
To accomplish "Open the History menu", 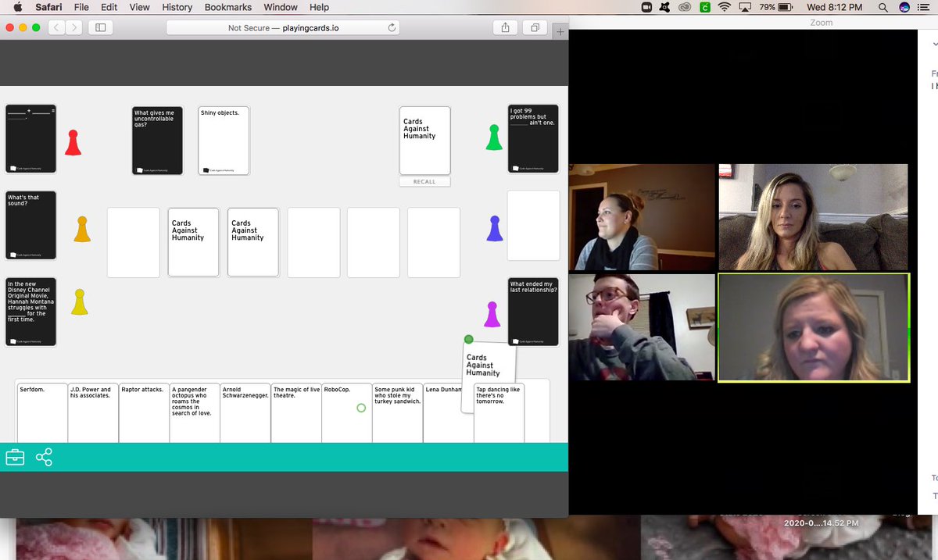I will click(177, 7).
